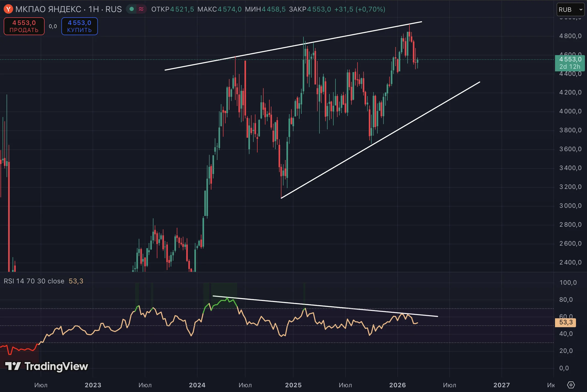Click the 40,0 RSI scale label

566,334
